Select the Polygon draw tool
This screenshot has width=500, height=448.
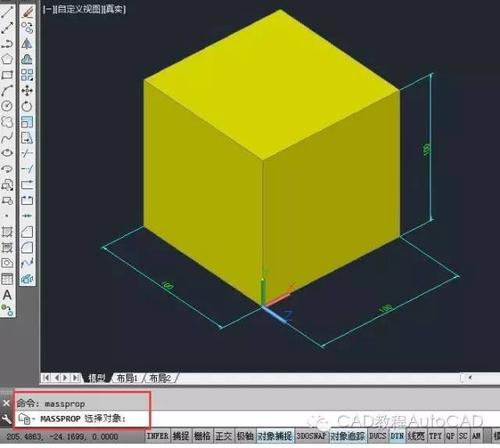click(7, 59)
